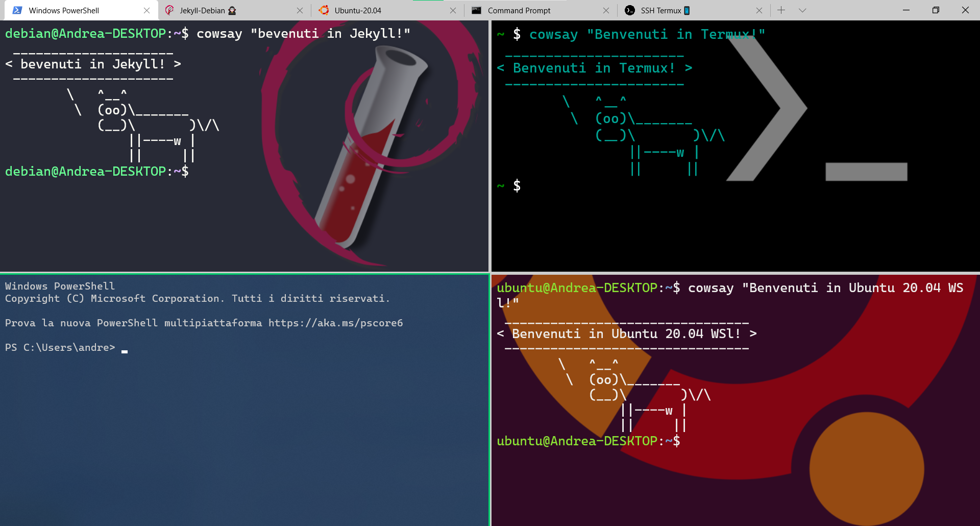This screenshot has width=980, height=526.
Task: Close the Windows Terminal window
Action: coord(965,10)
